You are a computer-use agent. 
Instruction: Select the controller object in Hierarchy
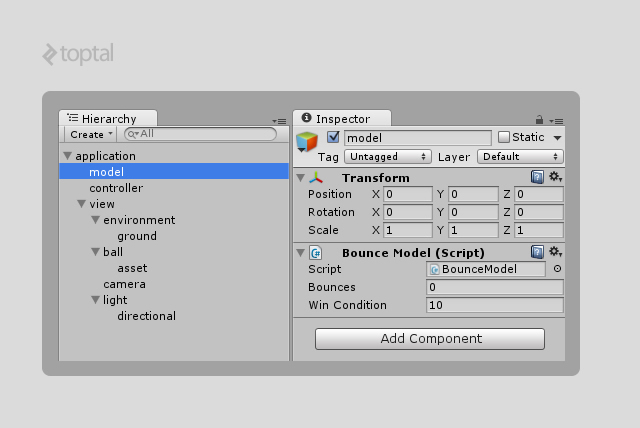tap(116, 188)
